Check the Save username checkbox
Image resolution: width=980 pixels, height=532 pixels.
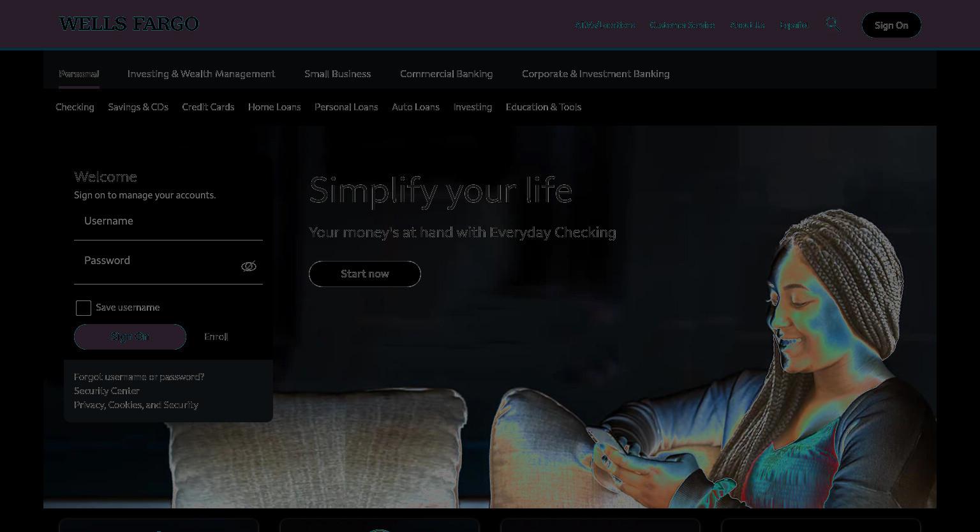(x=84, y=308)
